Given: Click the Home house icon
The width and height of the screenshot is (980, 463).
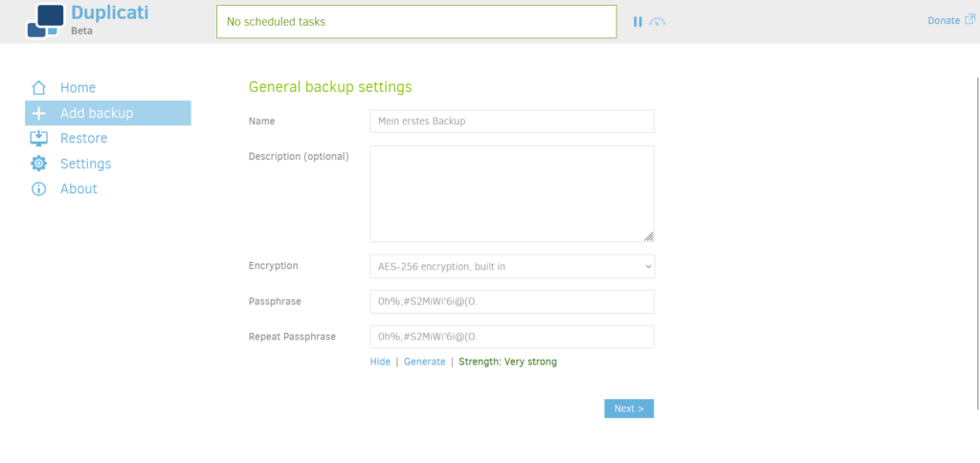Looking at the screenshot, I should click(39, 88).
